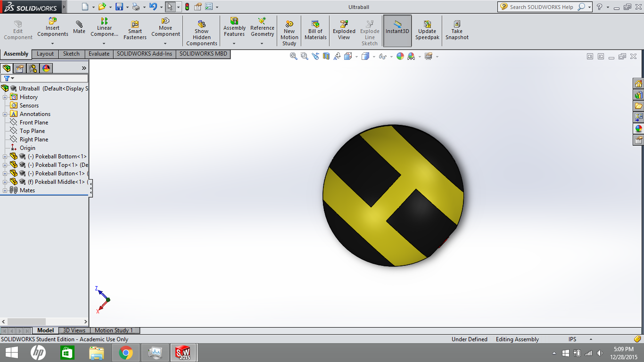Click the Update Speedpak tool
This screenshot has height=362, width=644.
pos(427,30)
